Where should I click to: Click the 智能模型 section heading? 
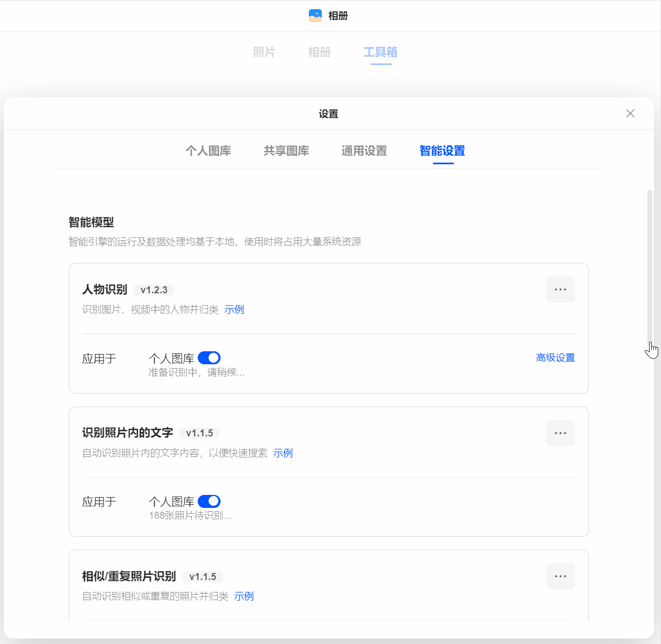coord(91,222)
